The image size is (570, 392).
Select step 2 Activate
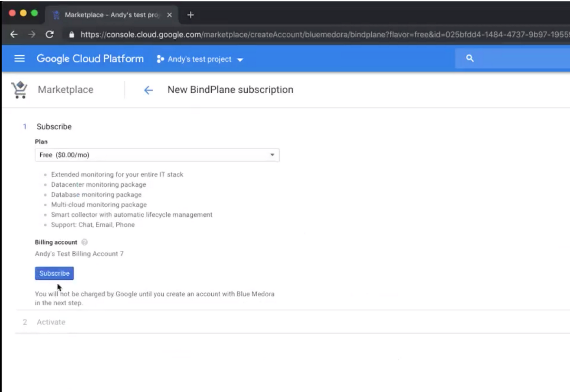51,322
